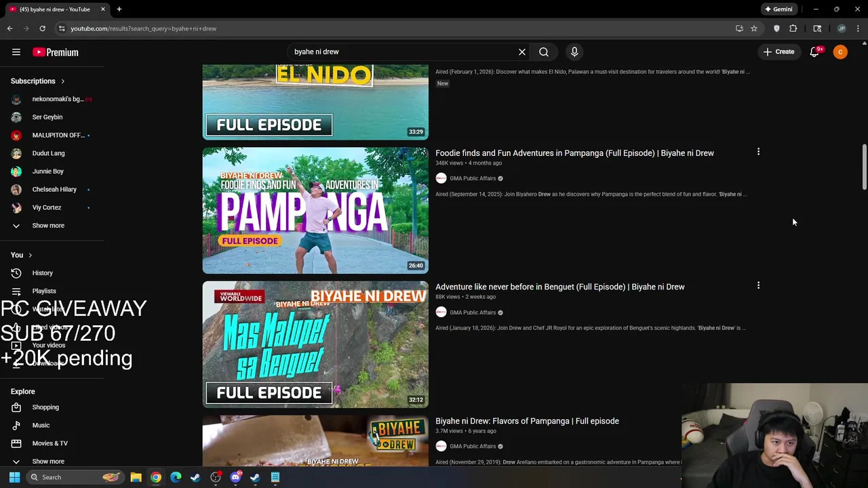Open a new browser tab
Viewport: 868px width, 488px height.
(119, 9)
